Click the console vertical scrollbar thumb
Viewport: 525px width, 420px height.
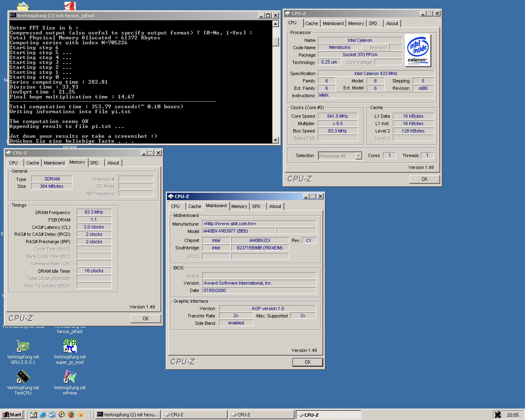coord(276,41)
